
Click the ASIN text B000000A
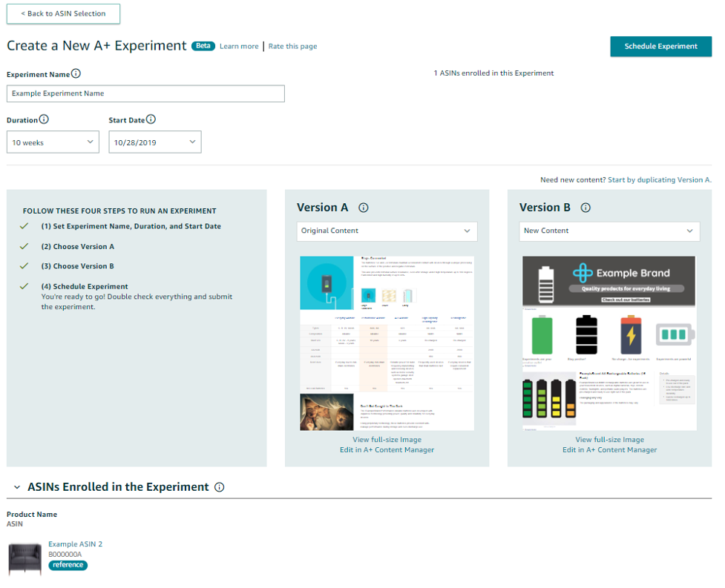coord(65,555)
